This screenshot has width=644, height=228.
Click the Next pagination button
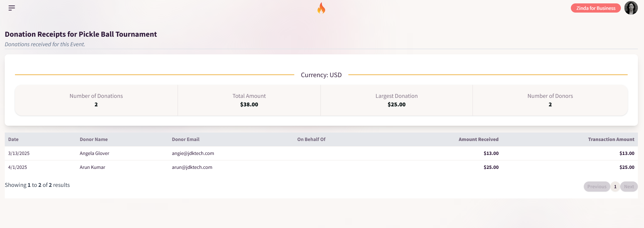click(629, 187)
